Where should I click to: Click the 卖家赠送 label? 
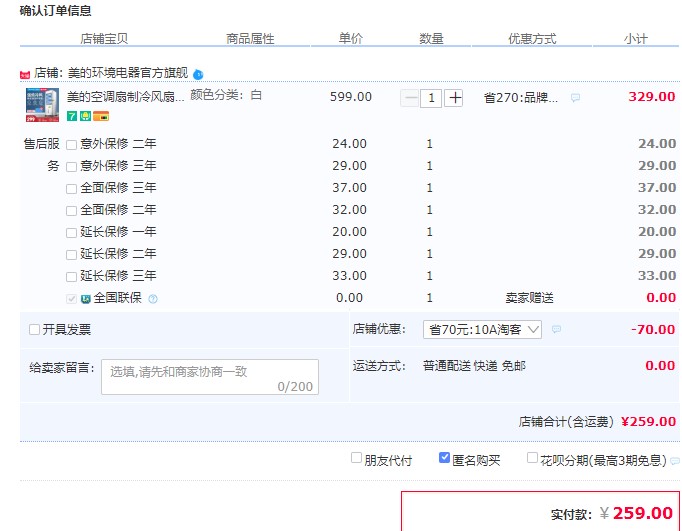pyautogui.click(x=529, y=298)
